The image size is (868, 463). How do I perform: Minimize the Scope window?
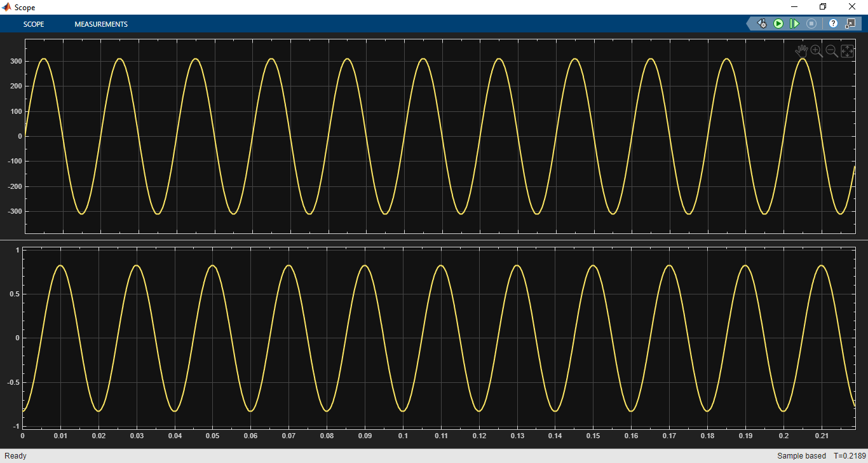(794, 7)
